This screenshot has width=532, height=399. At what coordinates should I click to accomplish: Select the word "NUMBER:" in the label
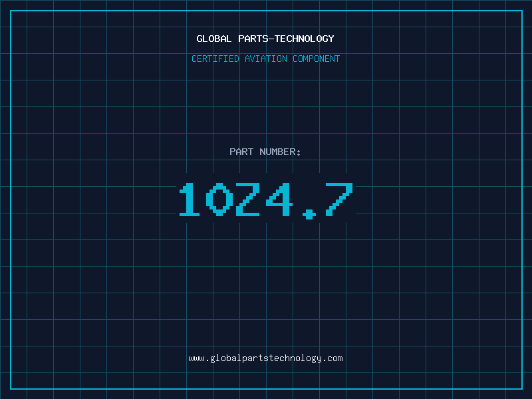point(280,152)
